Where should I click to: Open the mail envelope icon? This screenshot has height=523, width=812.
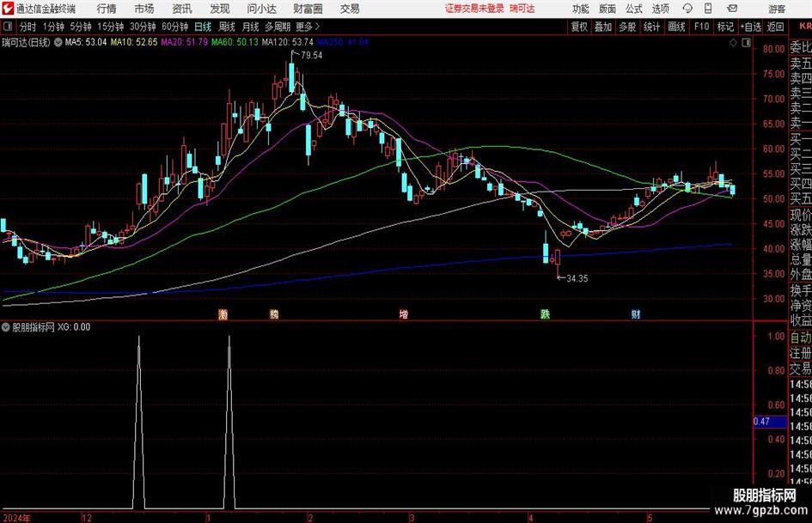click(x=732, y=9)
